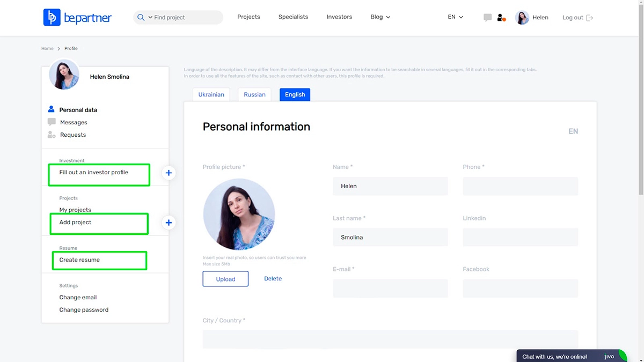Expand the Blog menu
This screenshot has height=362, width=644.
(x=380, y=17)
